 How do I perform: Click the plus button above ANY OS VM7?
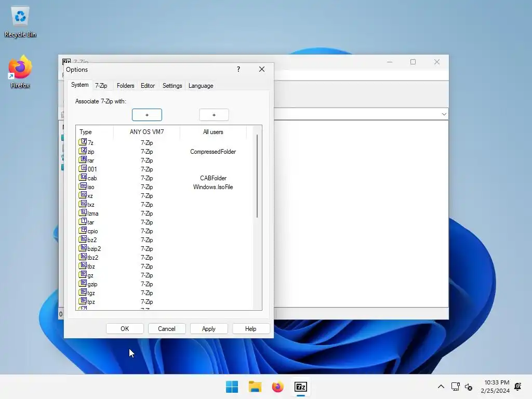pos(147,115)
